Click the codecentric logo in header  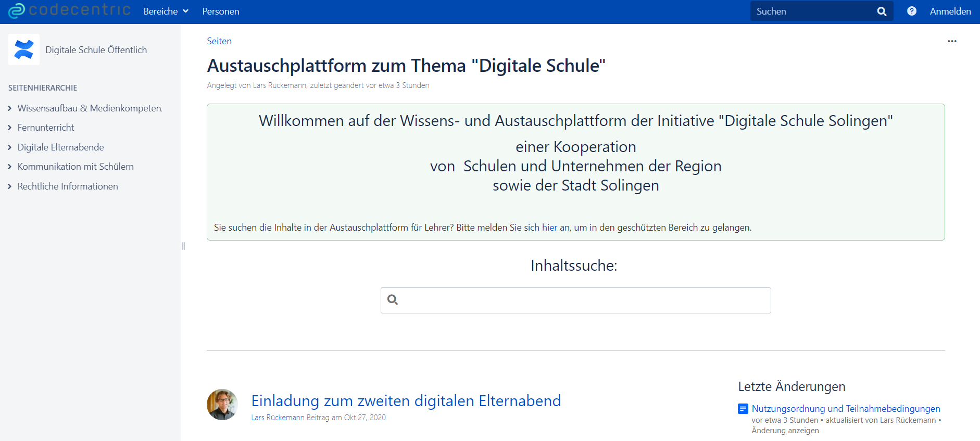[x=69, y=10]
